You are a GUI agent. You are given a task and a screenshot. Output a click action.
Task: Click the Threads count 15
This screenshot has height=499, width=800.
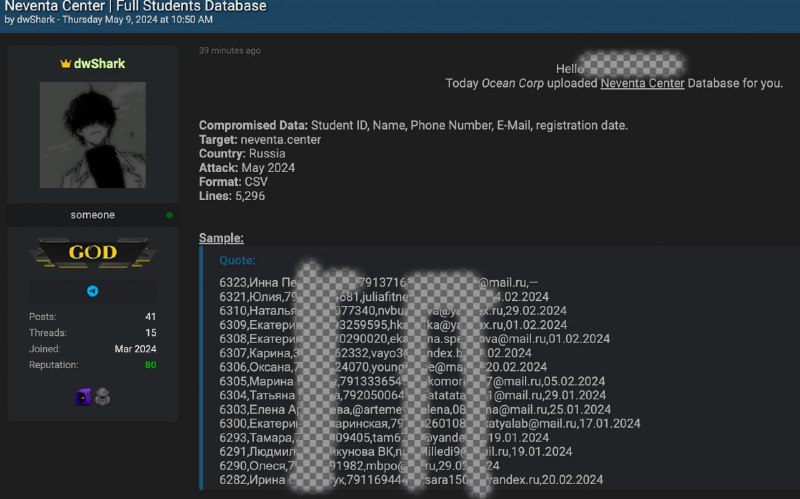tap(151, 333)
